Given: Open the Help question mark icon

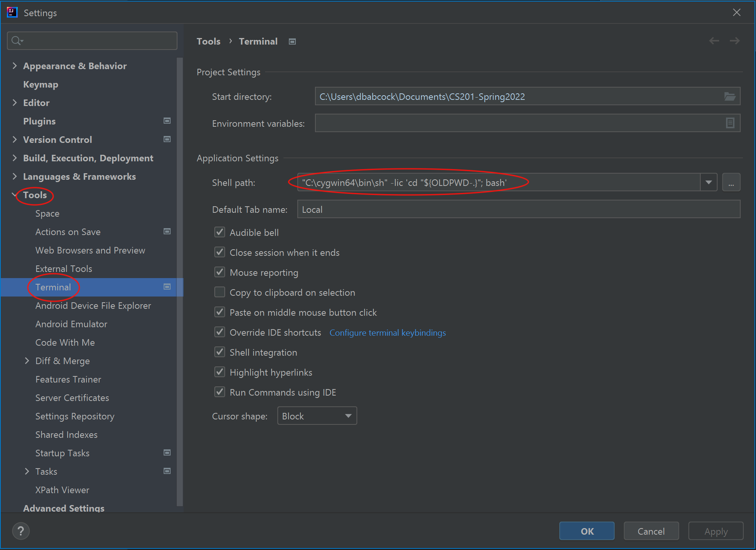Looking at the screenshot, I should (21, 531).
